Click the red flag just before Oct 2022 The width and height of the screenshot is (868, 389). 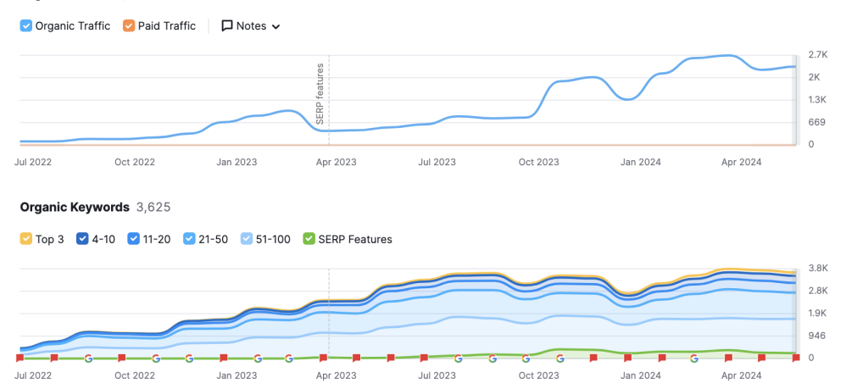[122, 358]
